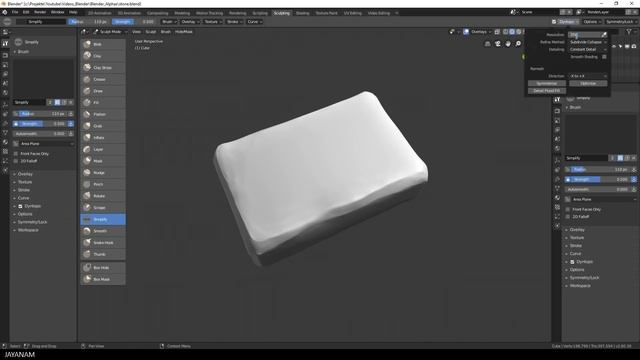
Task: Choose the Nudge brush
Action: click(x=103, y=173)
